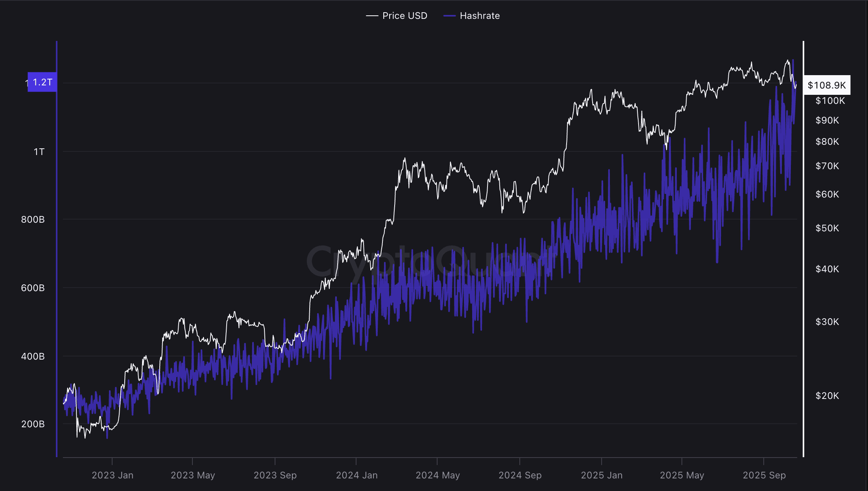The image size is (868, 491).
Task: Expand the left axis by clicking 1T label
Action: (x=40, y=151)
